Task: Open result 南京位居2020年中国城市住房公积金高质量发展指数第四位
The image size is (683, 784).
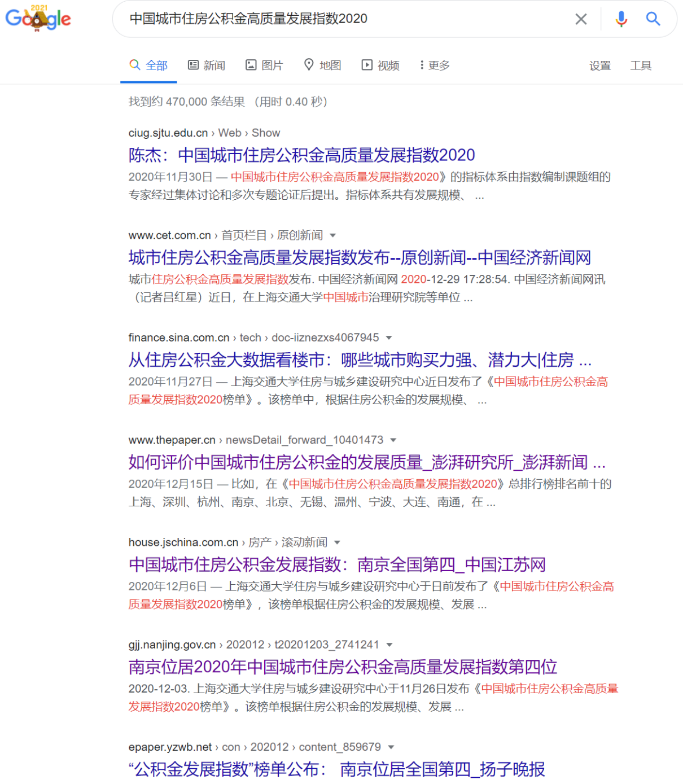Action: click(x=343, y=667)
